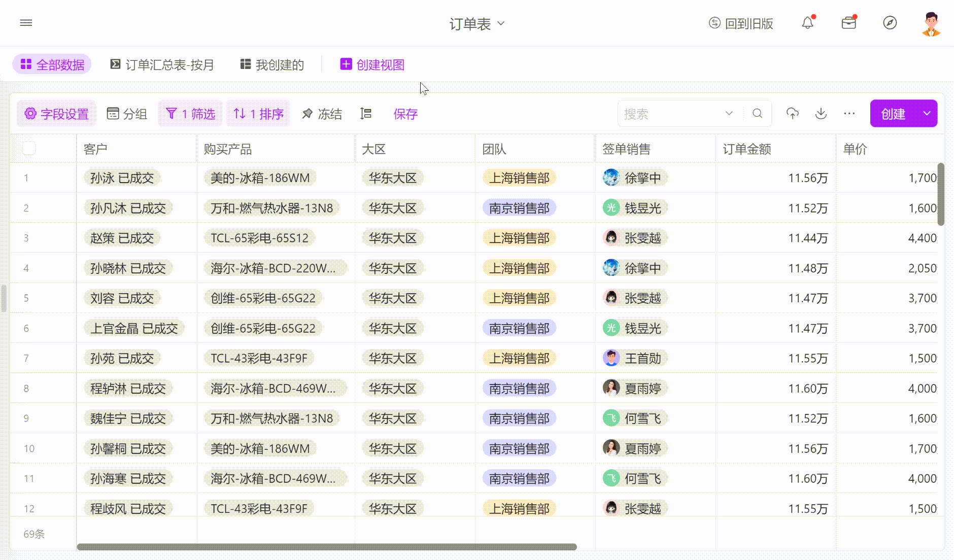Click the 回到旧版 button

point(741,23)
